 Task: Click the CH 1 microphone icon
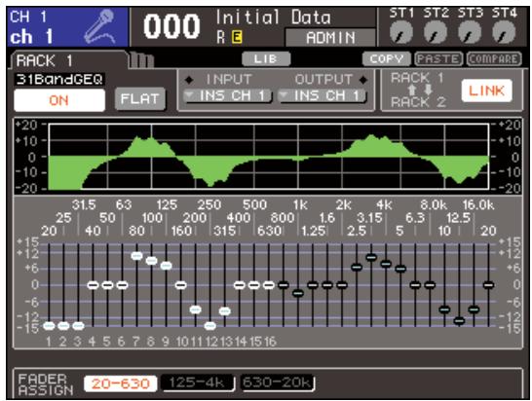pyautogui.click(x=100, y=26)
